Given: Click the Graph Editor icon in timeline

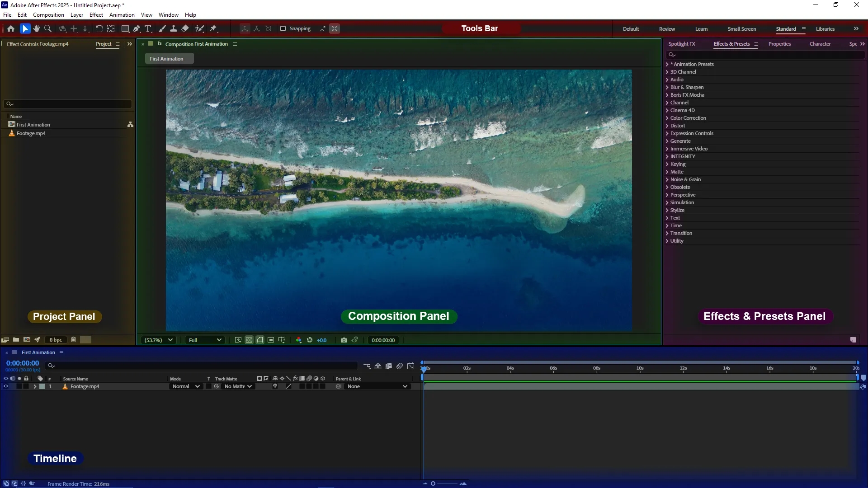Looking at the screenshot, I should pos(410,366).
